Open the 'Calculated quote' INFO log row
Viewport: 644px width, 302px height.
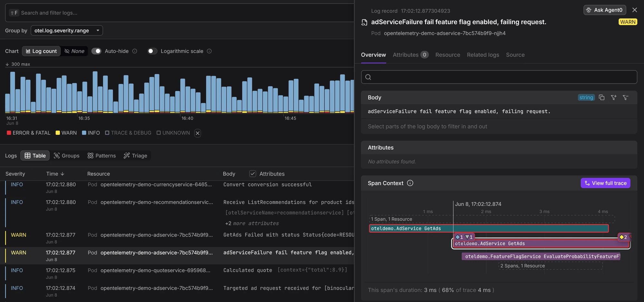tap(177, 273)
